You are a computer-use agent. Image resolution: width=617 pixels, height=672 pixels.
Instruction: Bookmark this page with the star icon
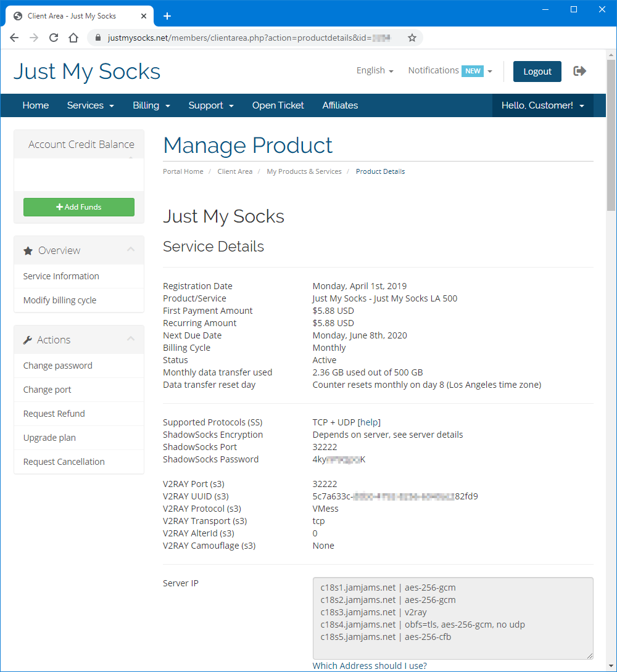point(412,38)
